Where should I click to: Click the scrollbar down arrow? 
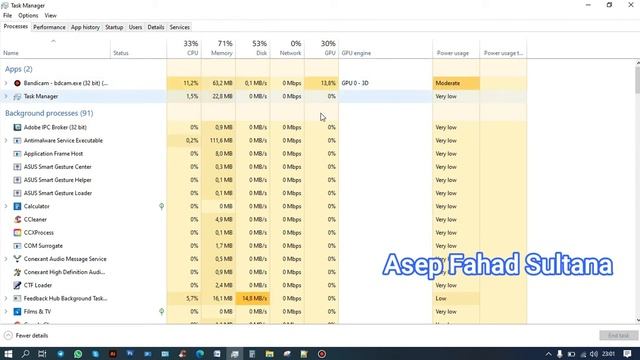[x=638, y=321]
